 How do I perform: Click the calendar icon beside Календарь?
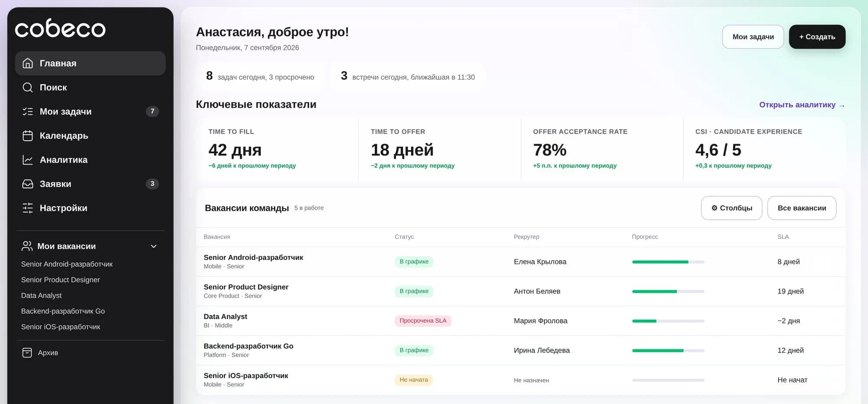[27, 136]
